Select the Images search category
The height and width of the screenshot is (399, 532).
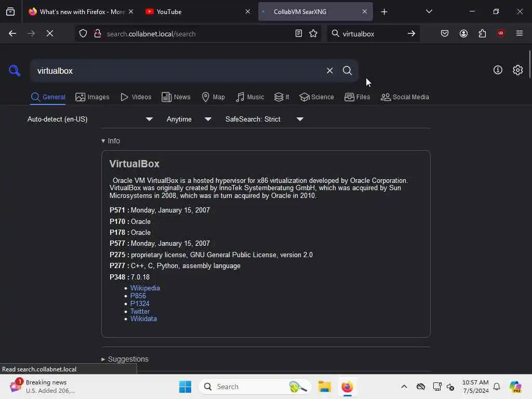pyautogui.click(x=92, y=97)
